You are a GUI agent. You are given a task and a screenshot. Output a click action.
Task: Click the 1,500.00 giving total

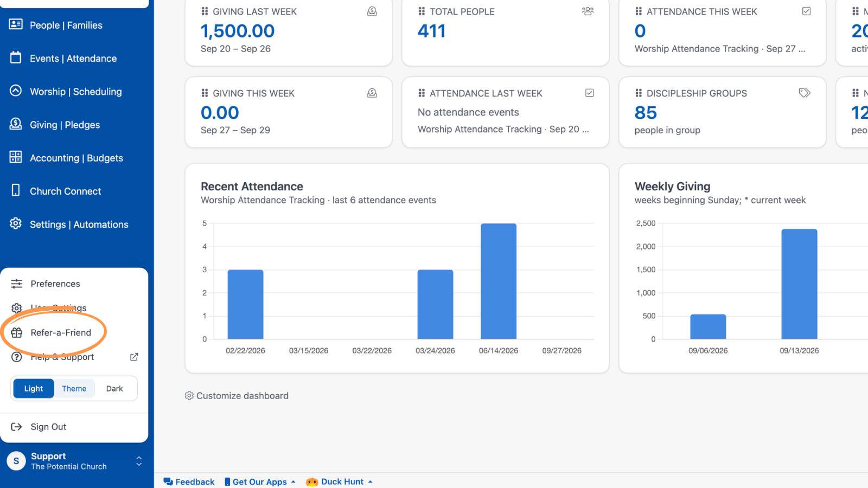tap(238, 31)
